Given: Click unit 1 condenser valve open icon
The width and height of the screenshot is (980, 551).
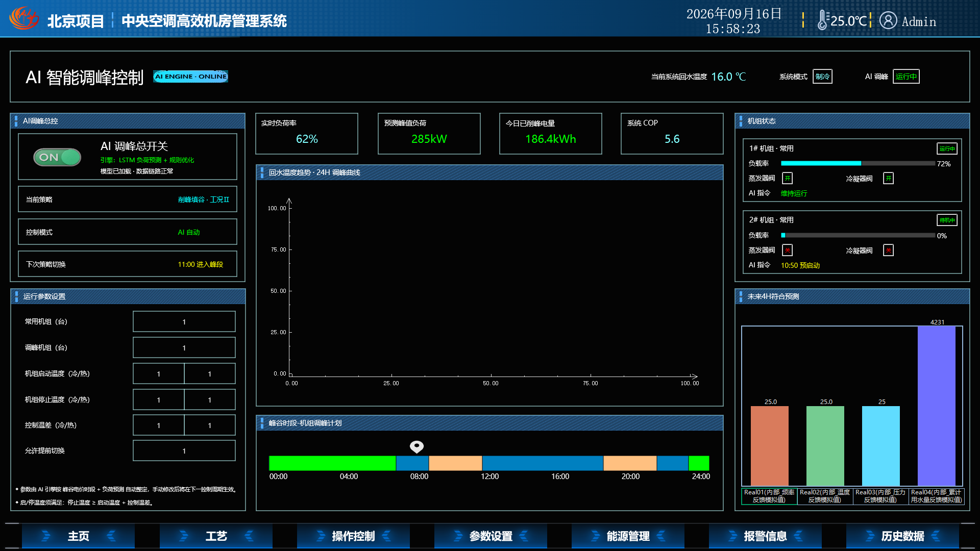Looking at the screenshot, I should pyautogui.click(x=889, y=178).
